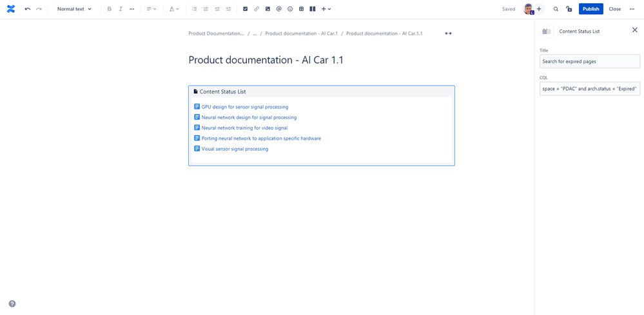Toggle page width with arrows icon

pos(448,33)
